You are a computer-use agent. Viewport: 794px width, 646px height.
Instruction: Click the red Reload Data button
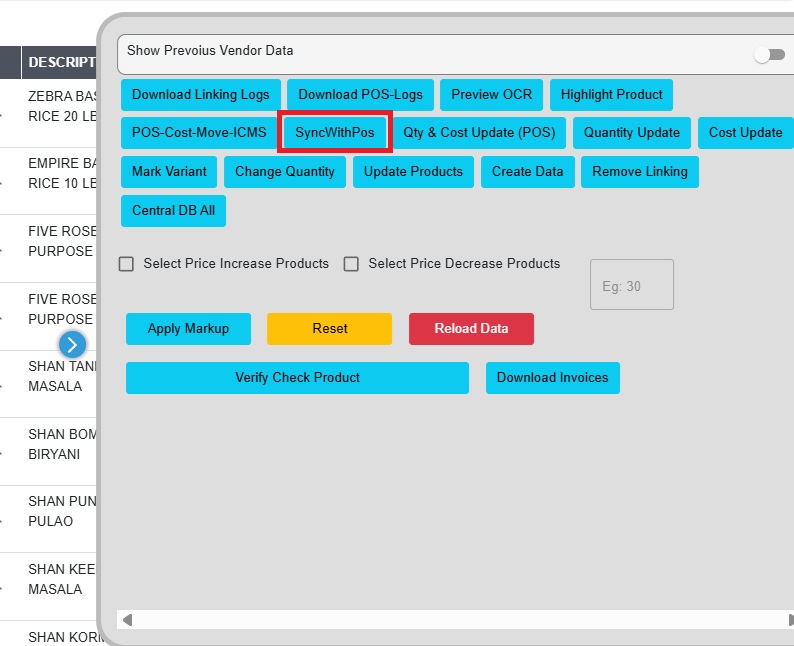tap(471, 329)
